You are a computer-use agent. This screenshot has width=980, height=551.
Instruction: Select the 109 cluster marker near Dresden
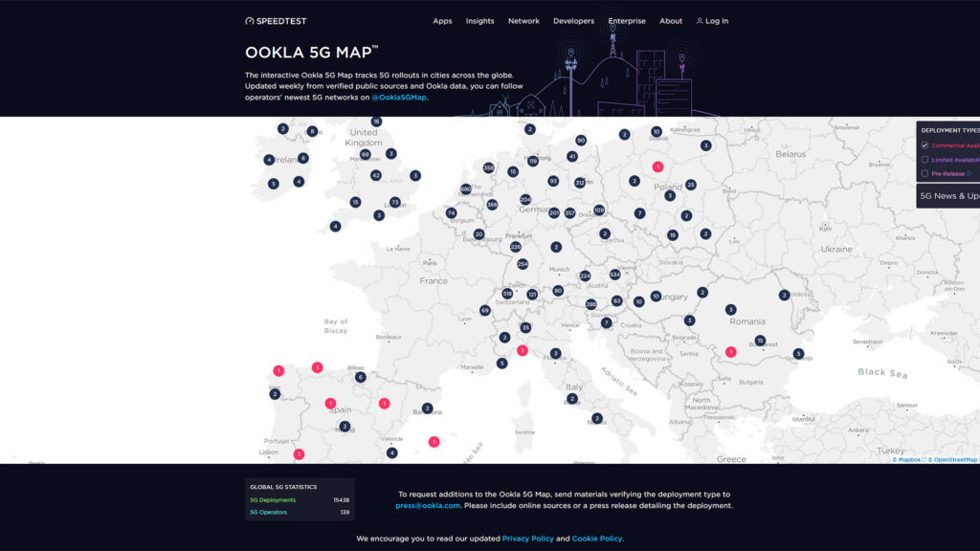tap(599, 209)
